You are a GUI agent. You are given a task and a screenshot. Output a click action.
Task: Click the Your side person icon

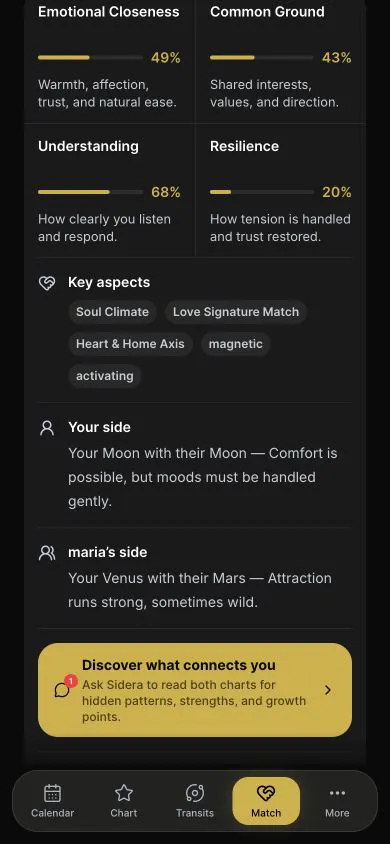point(47,428)
